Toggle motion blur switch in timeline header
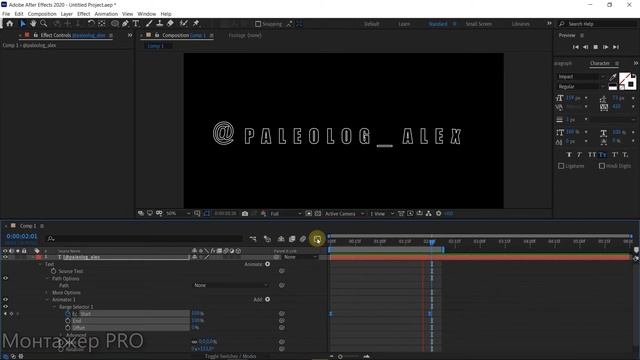Viewport: 640px width, 360px height. [x=303, y=239]
